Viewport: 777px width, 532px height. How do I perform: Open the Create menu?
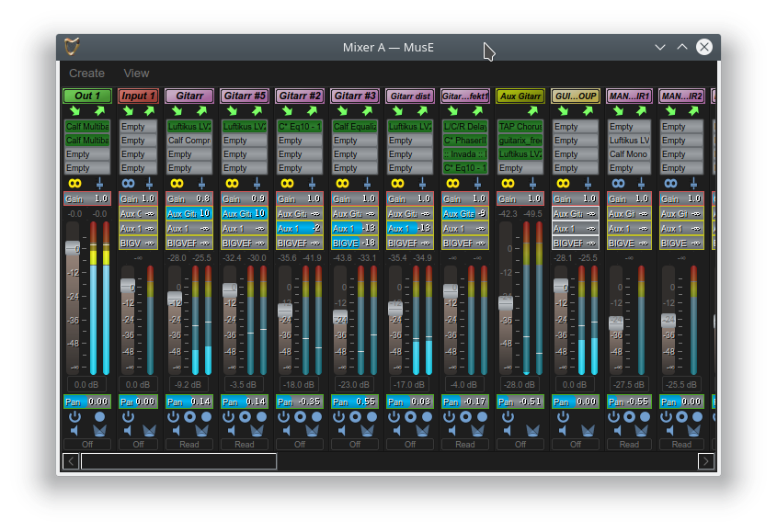click(87, 74)
